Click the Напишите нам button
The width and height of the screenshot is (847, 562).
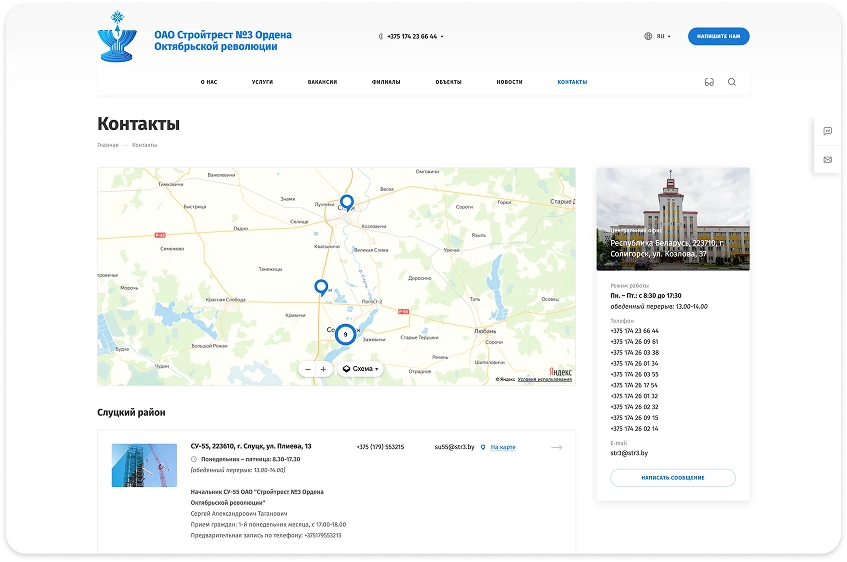(718, 36)
